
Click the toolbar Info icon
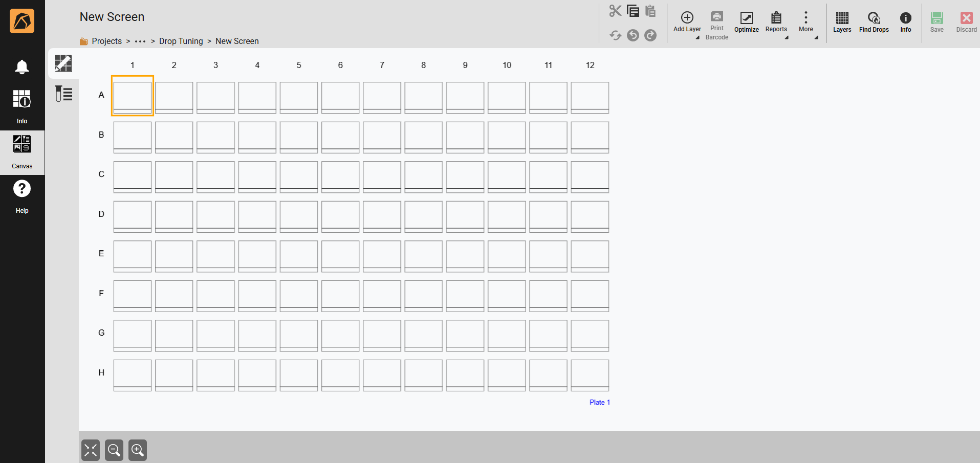[905, 22]
